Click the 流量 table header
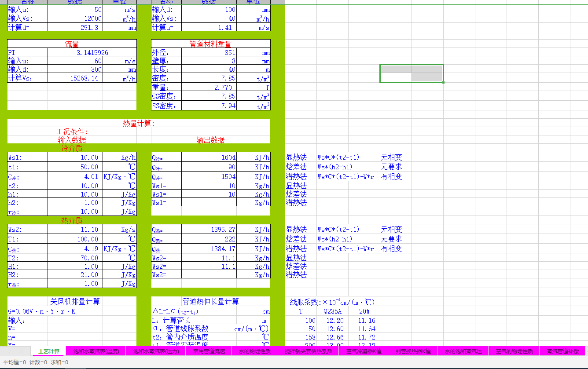The image size is (588, 369). click(x=72, y=44)
